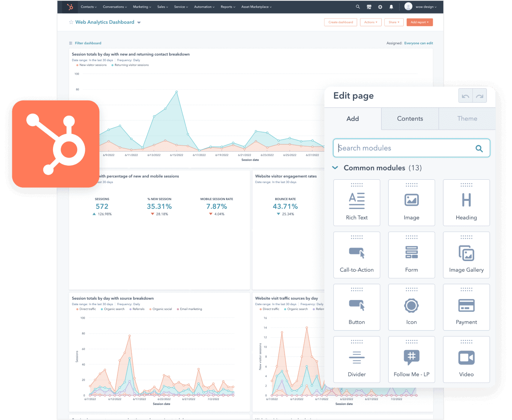
Task: Focus the Search modules input field
Action: [x=411, y=148]
